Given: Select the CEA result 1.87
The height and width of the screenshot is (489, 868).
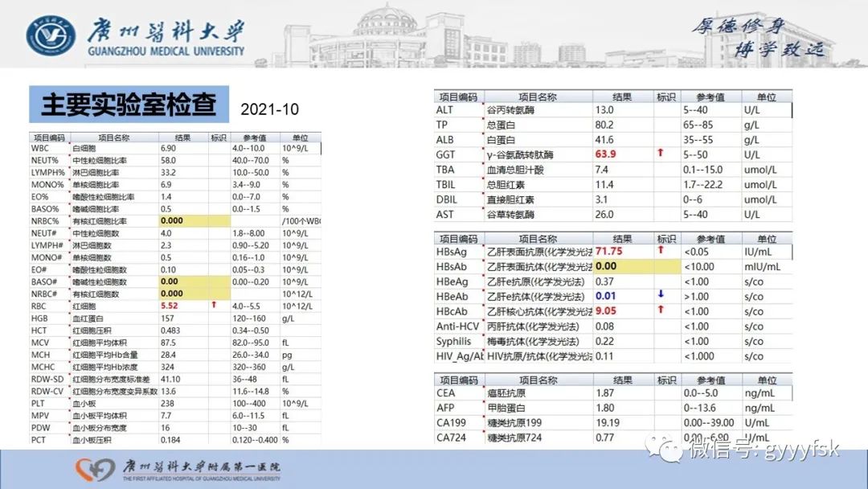Looking at the screenshot, I should pos(605,392).
